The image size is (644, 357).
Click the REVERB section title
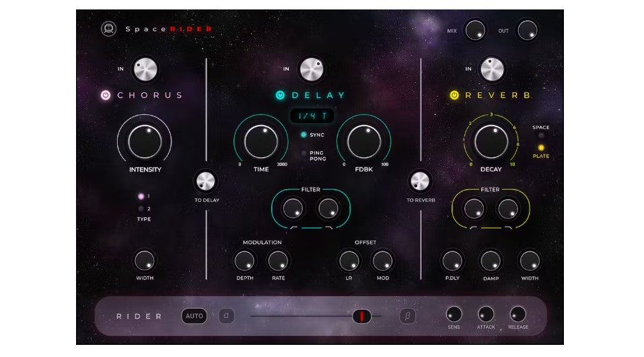pyautogui.click(x=498, y=95)
